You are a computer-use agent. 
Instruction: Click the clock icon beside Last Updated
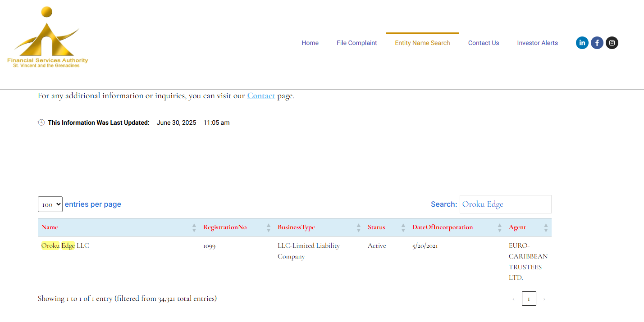41,122
